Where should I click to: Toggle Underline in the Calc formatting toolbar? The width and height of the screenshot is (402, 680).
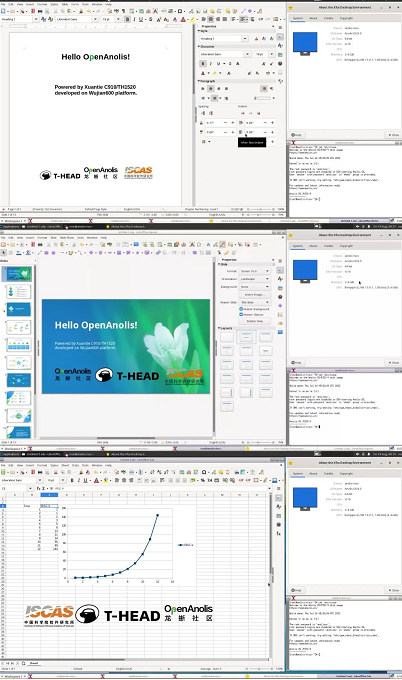(x=85, y=480)
